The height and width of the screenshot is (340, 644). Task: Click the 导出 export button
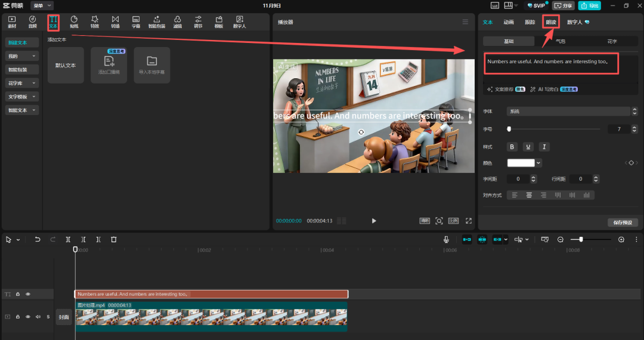tap(590, 5)
